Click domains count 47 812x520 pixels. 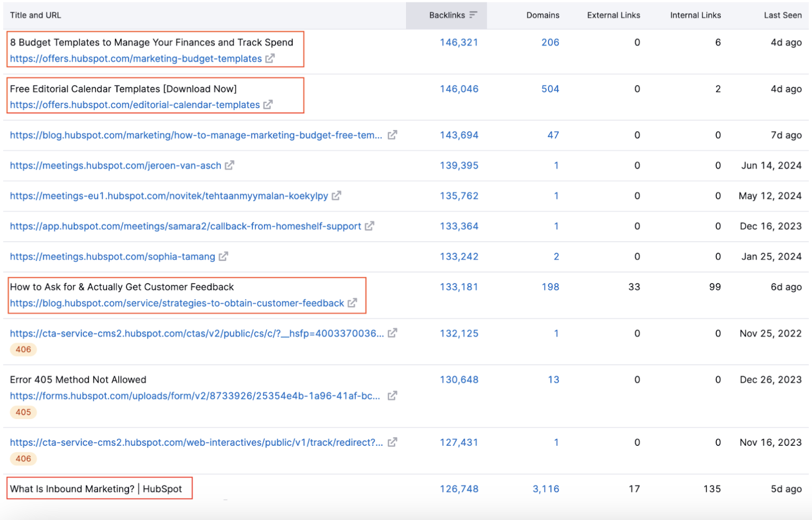point(553,135)
